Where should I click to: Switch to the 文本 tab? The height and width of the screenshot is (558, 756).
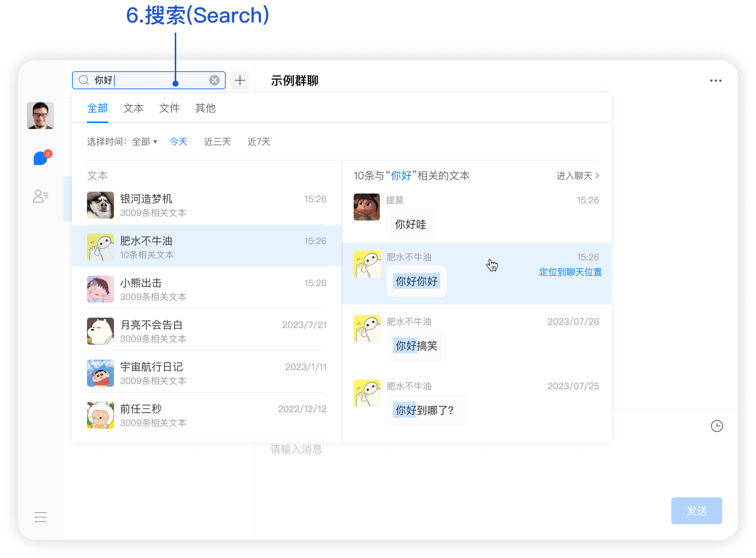[133, 108]
